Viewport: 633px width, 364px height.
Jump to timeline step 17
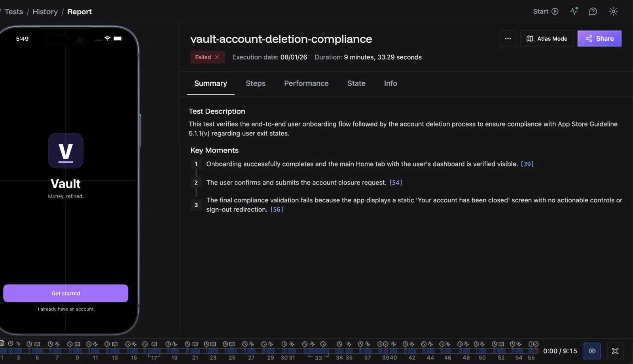pos(154,358)
